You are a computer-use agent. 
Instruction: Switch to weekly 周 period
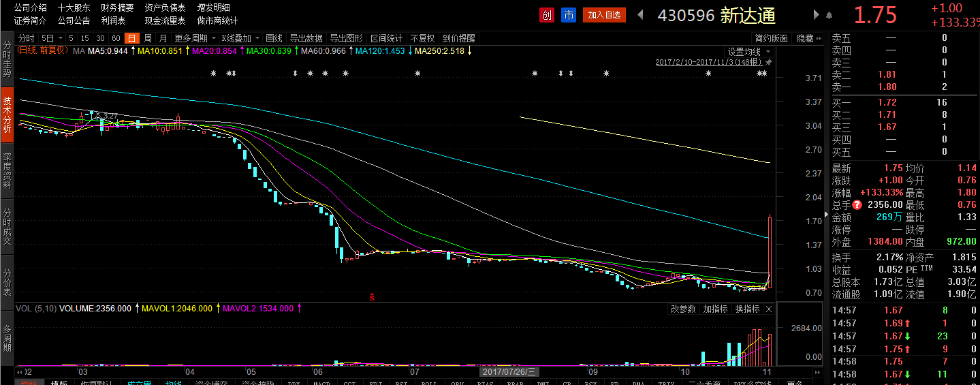pyautogui.click(x=147, y=38)
